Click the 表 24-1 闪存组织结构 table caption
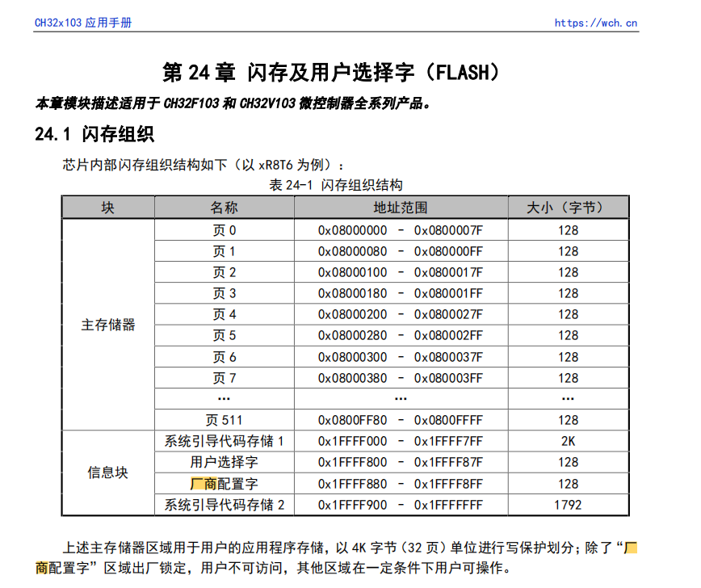The image size is (701, 588). 336,185
